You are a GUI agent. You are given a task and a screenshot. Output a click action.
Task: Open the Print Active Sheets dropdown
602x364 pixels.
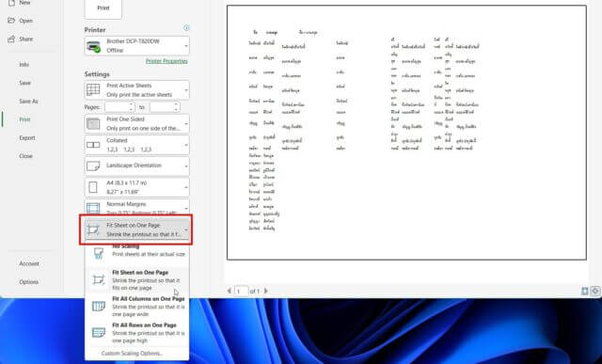coord(136,90)
